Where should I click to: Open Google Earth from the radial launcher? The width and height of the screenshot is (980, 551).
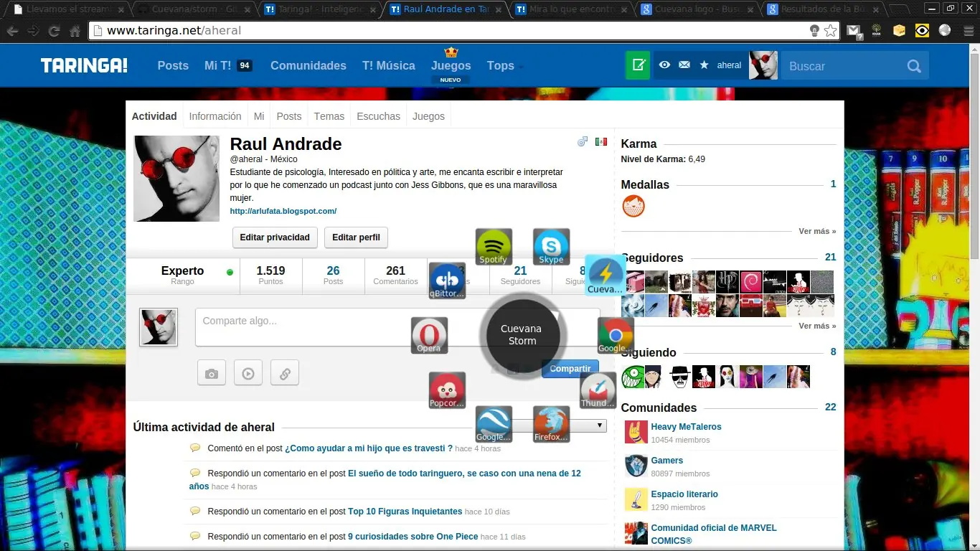pyautogui.click(x=494, y=424)
